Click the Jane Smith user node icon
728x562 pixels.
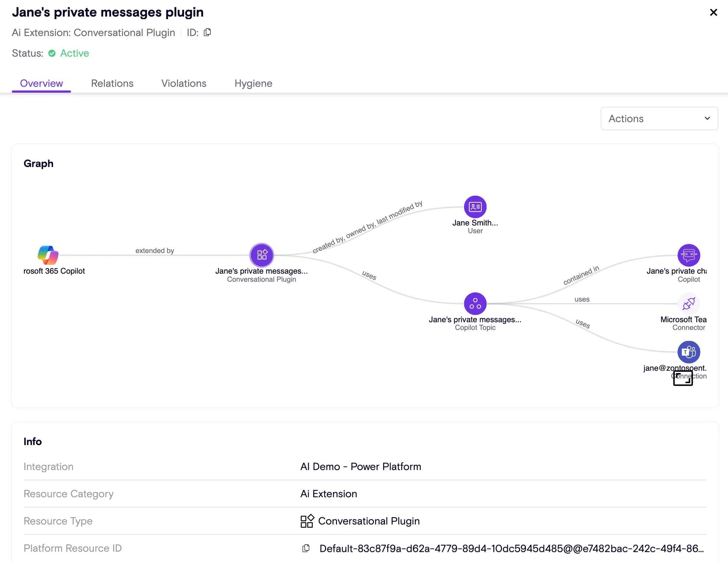pos(475,207)
